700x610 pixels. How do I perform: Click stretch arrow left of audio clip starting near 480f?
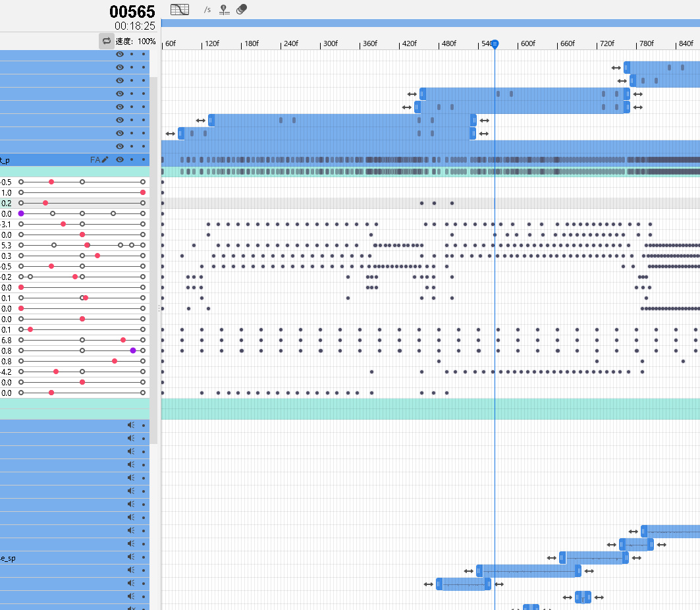coord(429,584)
